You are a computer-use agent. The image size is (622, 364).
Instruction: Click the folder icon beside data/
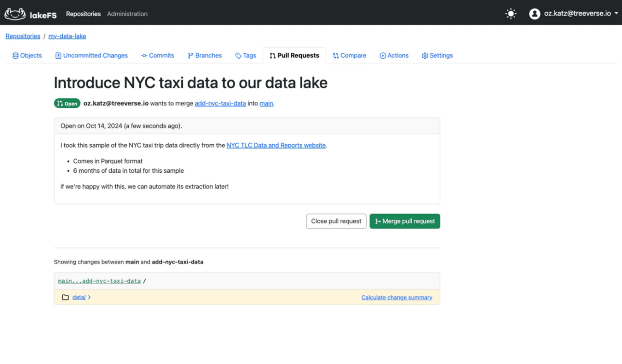(66, 297)
